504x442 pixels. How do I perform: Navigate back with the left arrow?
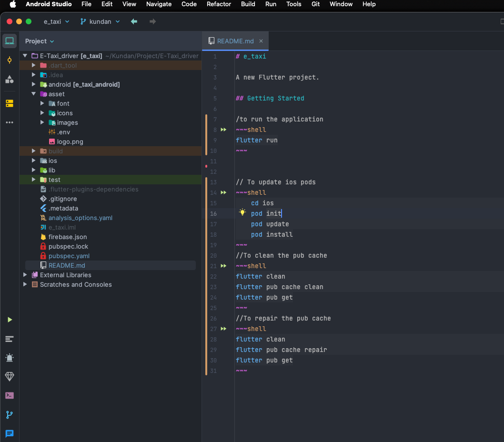[x=134, y=21]
